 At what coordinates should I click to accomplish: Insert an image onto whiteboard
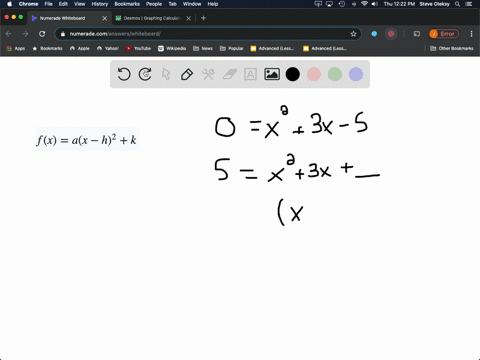pyautogui.click(x=272, y=74)
